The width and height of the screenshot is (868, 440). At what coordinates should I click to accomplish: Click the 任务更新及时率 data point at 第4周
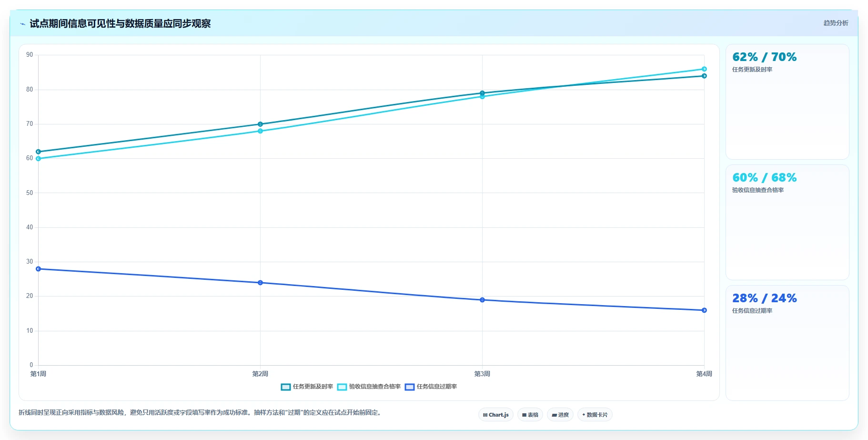704,76
